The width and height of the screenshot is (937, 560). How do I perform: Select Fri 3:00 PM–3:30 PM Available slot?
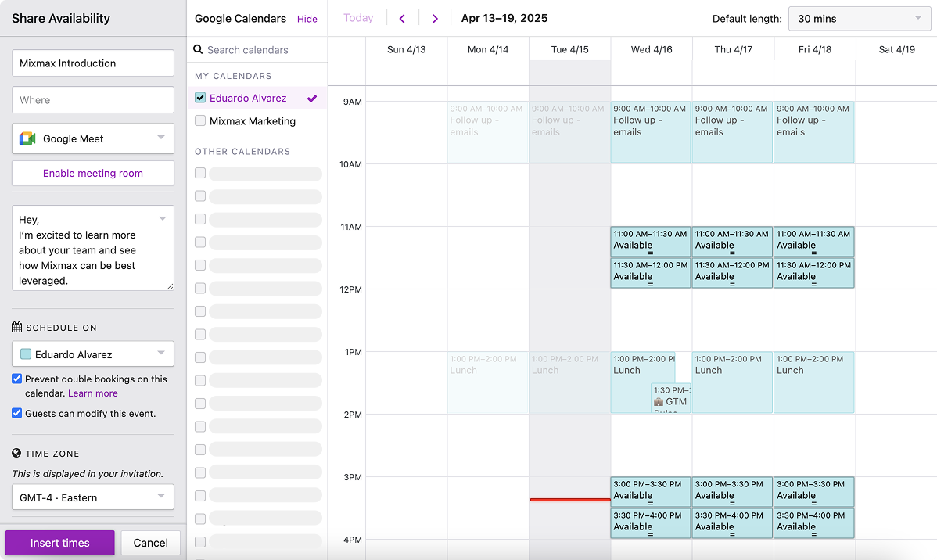point(814,491)
